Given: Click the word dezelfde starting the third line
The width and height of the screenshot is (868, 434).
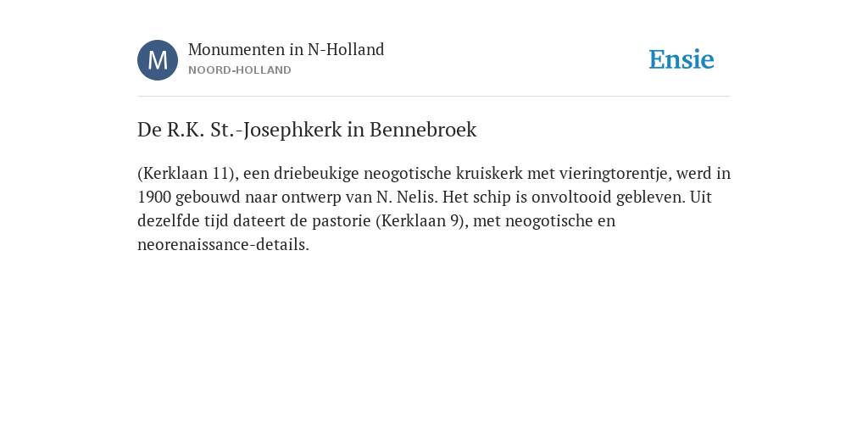Looking at the screenshot, I should click(169, 221).
